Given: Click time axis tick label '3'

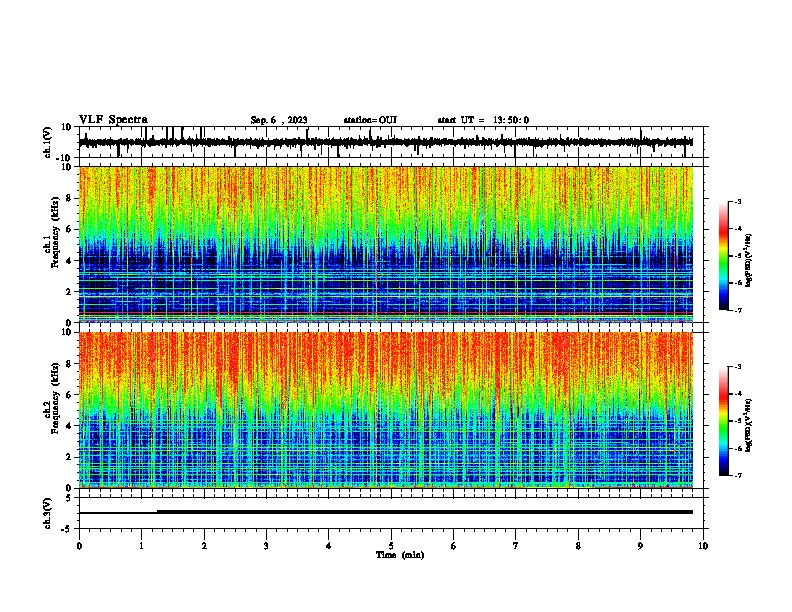Looking at the screenshot, I should pyautogui.click(x=266, y=546).
